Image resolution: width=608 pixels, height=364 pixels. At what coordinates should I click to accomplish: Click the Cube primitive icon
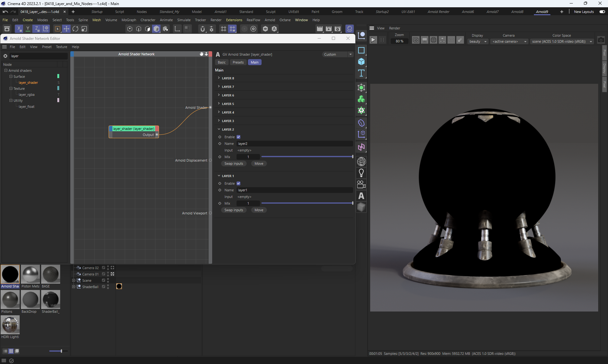pyautogui.click(x=361, y=62)
